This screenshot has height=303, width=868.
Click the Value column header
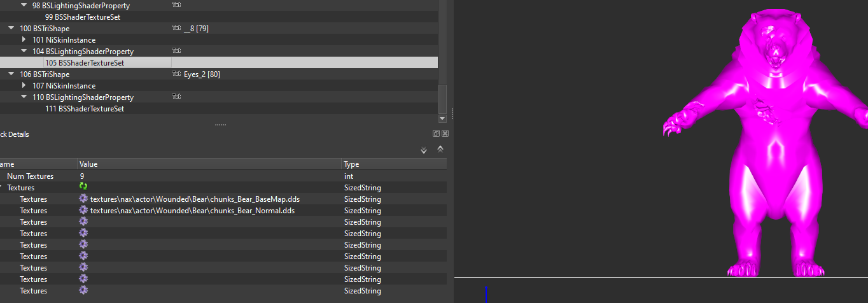pos(209,164)
